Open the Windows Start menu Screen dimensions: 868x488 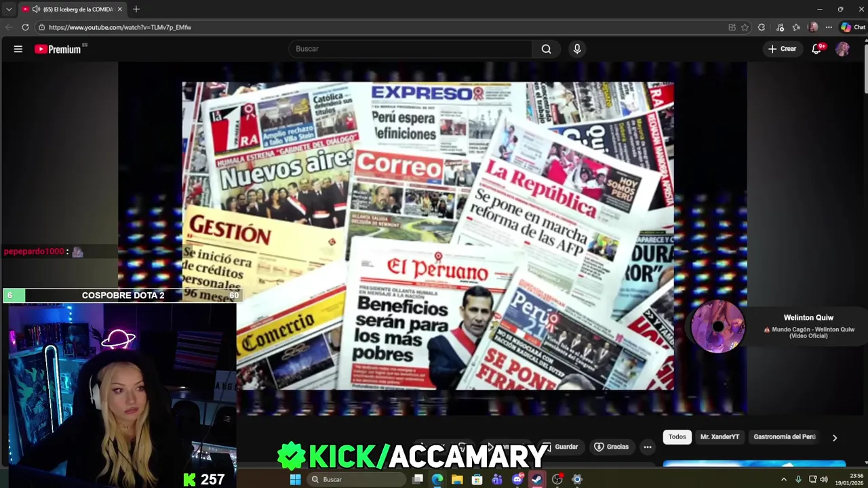tap(295, 479)
